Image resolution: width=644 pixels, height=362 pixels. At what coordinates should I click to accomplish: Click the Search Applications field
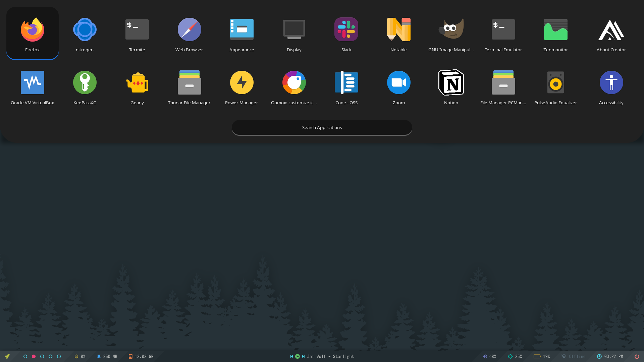tap(322, 127)
